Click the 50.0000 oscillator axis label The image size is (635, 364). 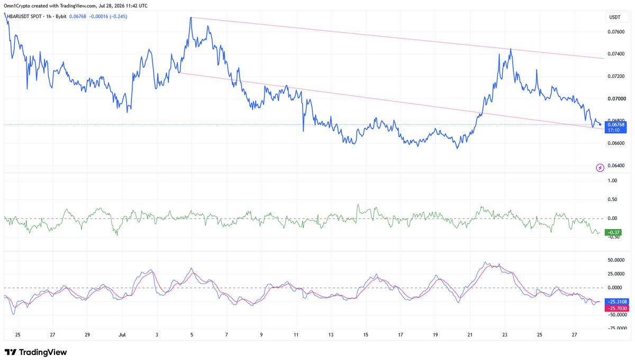click(616, 260)
